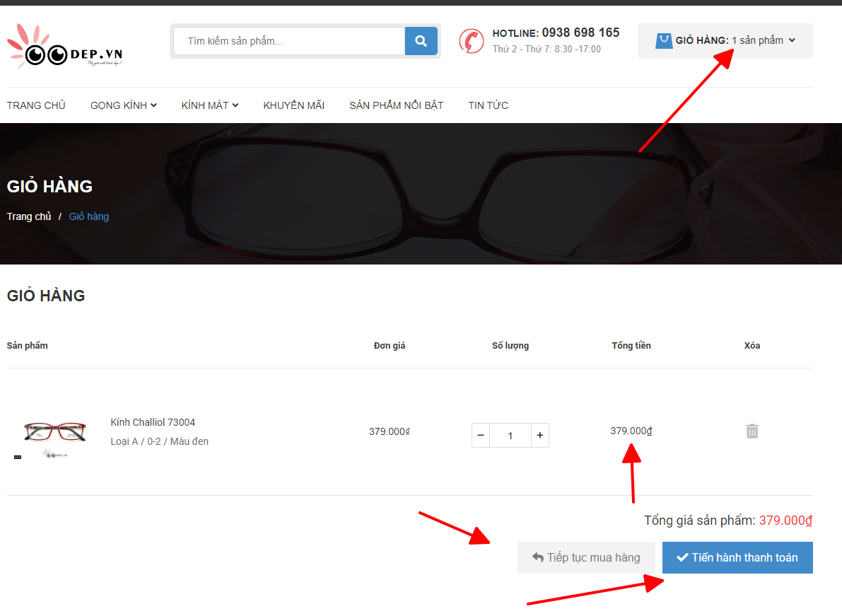Click the Số lượng column header
This screenshot has width=842, height=616.
[510, 345]
